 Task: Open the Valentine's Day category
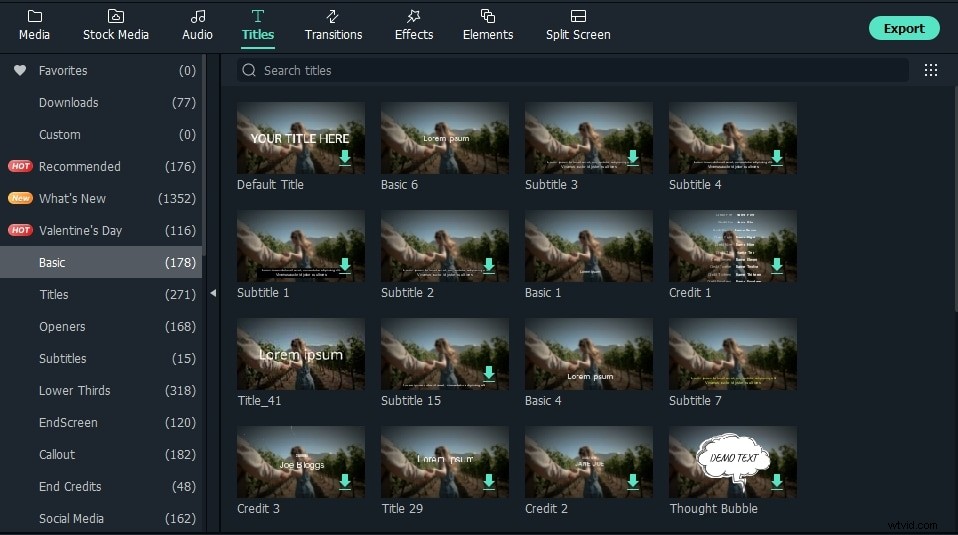(80, 230)
